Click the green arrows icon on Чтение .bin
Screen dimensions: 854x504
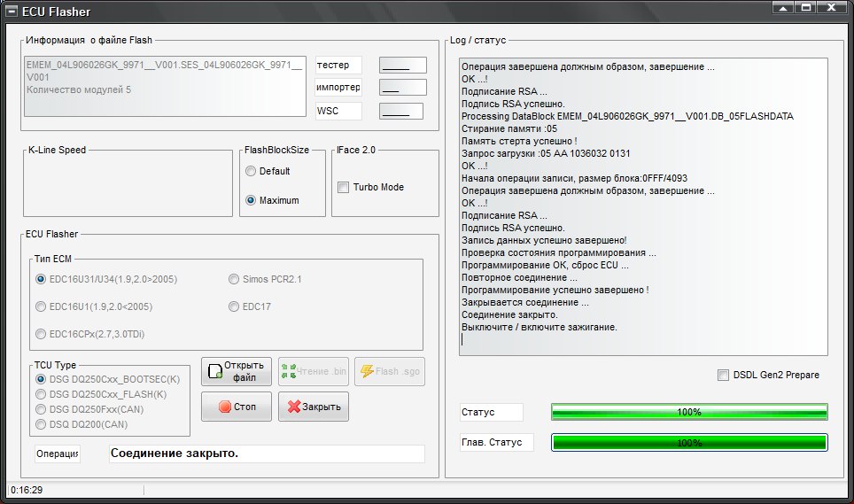288,371
